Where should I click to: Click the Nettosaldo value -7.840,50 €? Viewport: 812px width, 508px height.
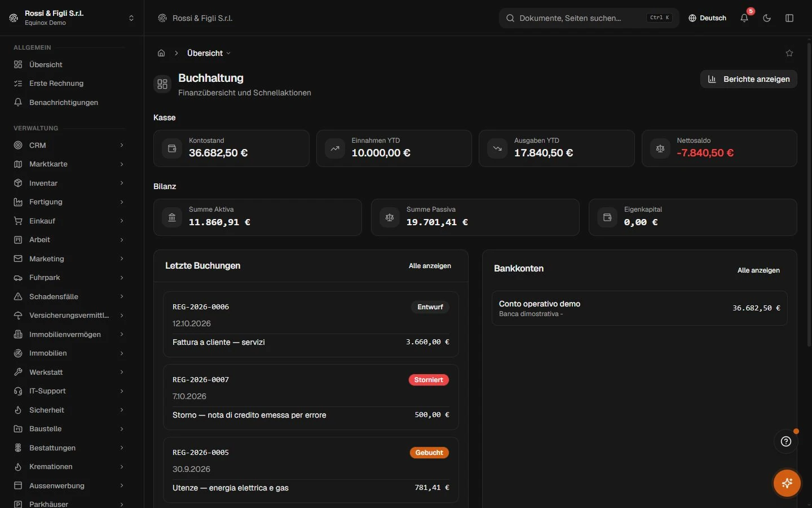click(x=705, y=153)
